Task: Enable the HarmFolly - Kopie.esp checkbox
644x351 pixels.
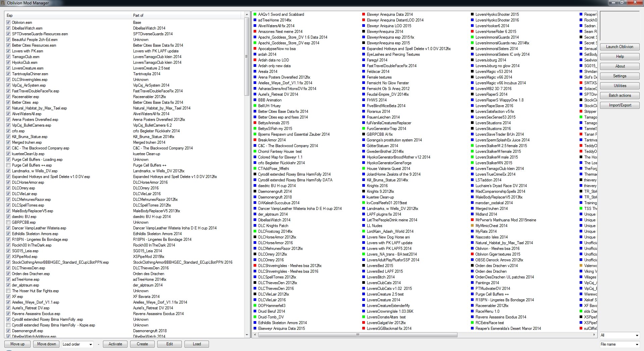Action: pos(8,325)
